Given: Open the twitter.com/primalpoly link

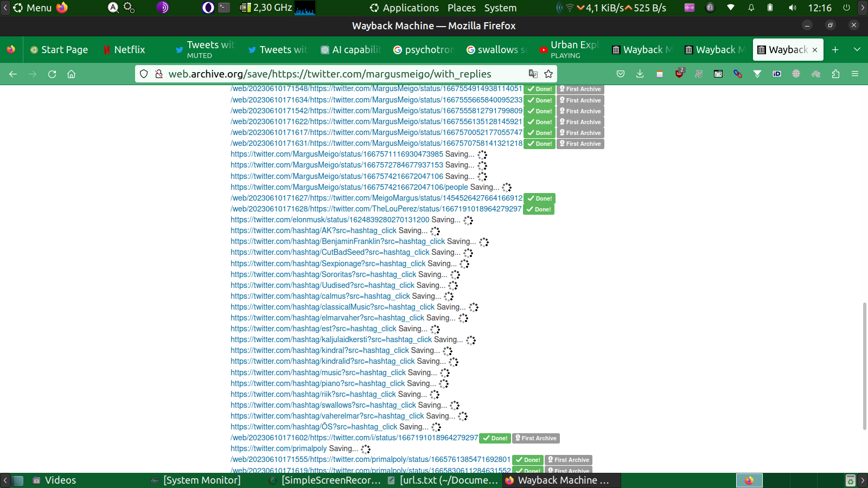Looking at the screenshot, I should 279,448.
